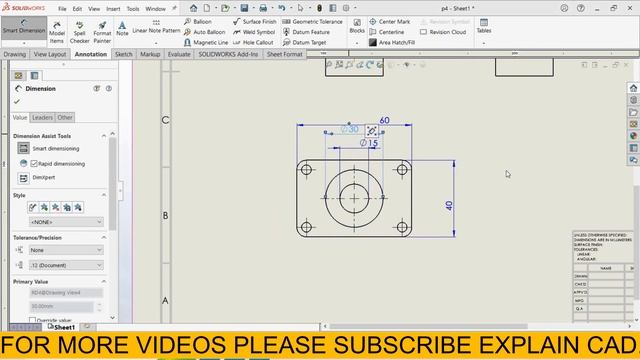This screenshot has width=640, height=360.
Task: Switch to the View Layout tab
Action: click(x=50, y=54)
